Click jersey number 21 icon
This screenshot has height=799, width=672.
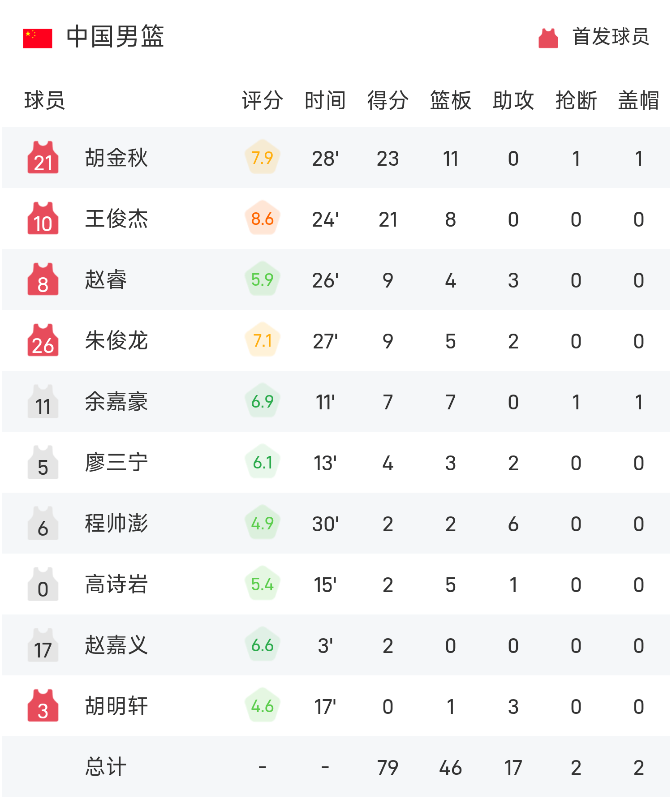43,158
